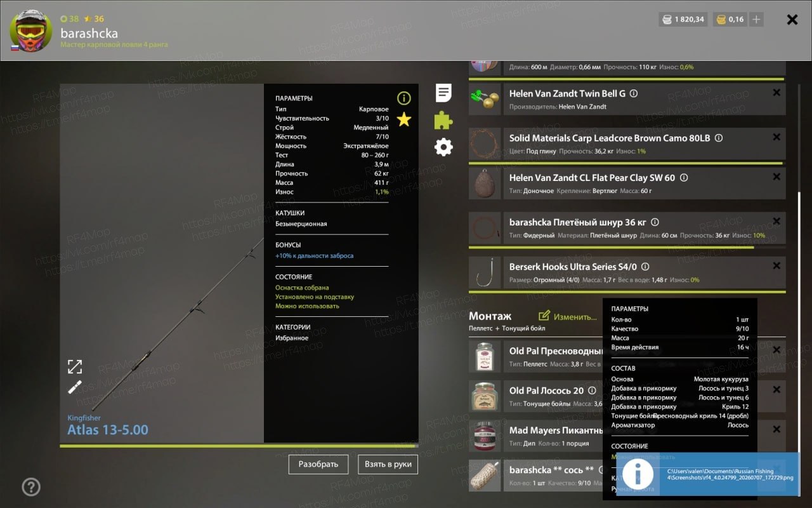Screen dimensions: 812x508
Task: Show info for Old Pal Лосось 20
Action: pyautogui.click(x=592, y=391)
